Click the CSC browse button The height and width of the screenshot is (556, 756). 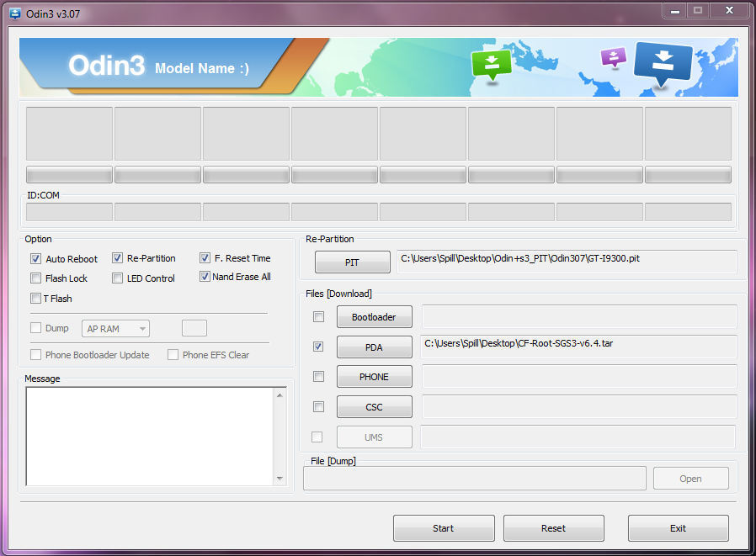(374, 406)
